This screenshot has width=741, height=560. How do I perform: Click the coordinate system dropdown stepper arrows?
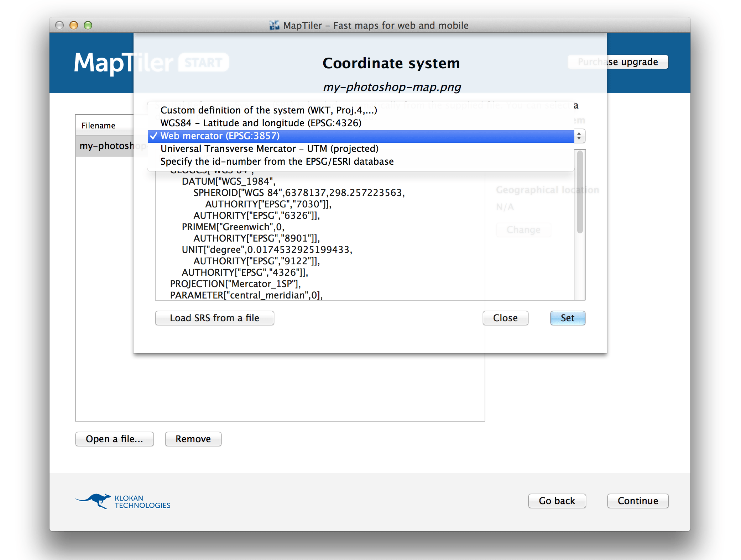coord(579,136)
